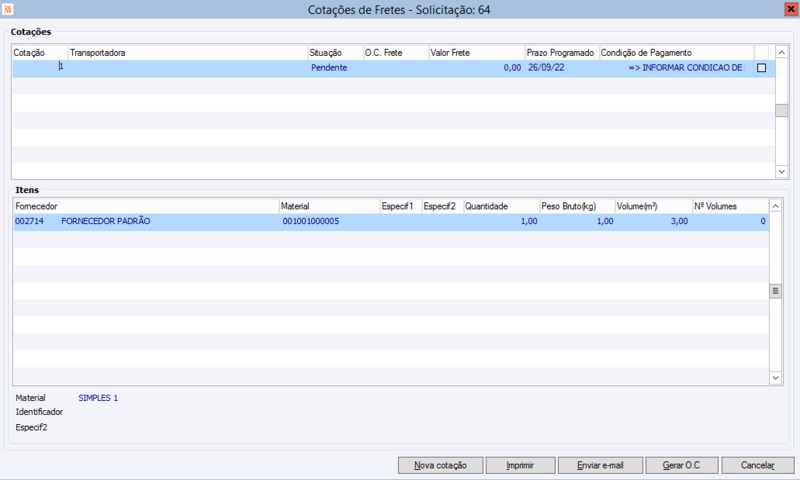Image resolution: width=800 pixels, height=480 pixels.
Task: Click material code 001001000005
Action: pyautogui.click(x=311, y=221)
